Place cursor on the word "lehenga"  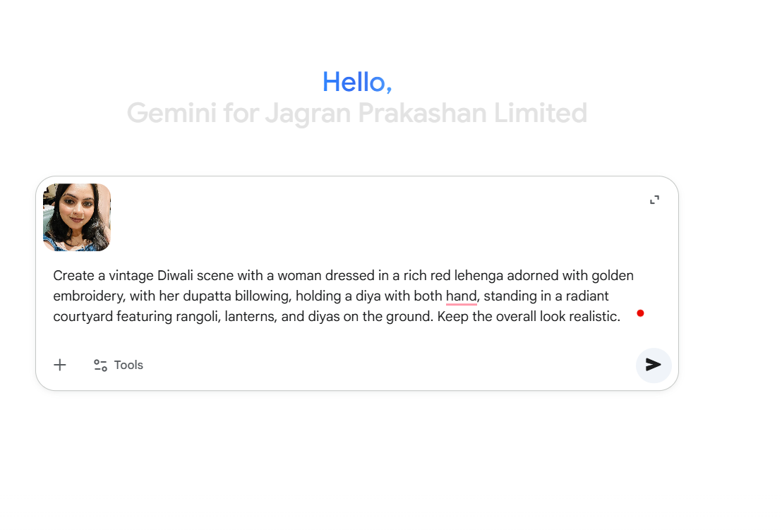[x=478, y=276]
